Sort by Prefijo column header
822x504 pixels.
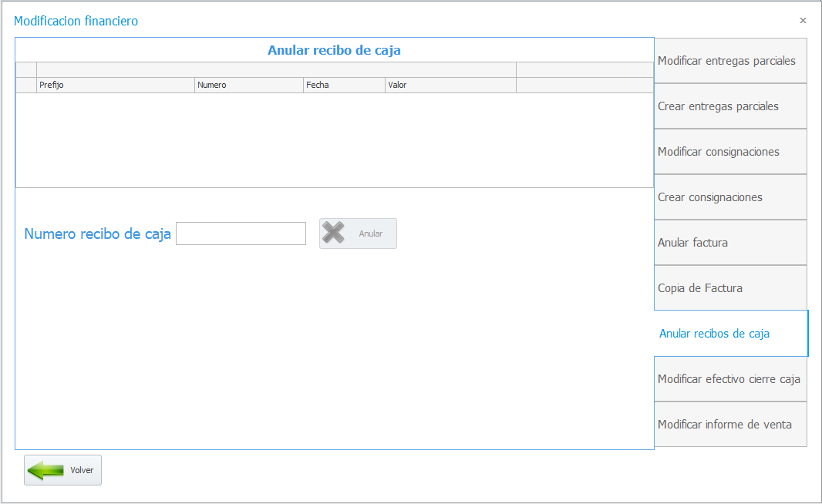pyautogui.click(x=116, y=85)
